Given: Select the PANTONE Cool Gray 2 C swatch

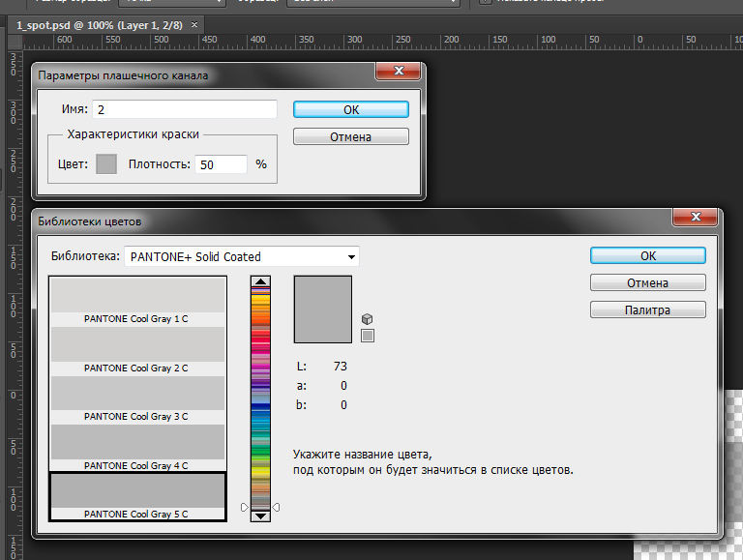Looking at the screenshot, I should [137, 350].
